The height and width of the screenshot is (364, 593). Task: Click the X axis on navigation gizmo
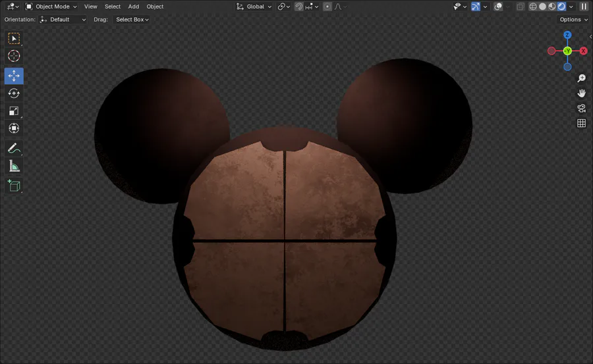pos(583,51)
